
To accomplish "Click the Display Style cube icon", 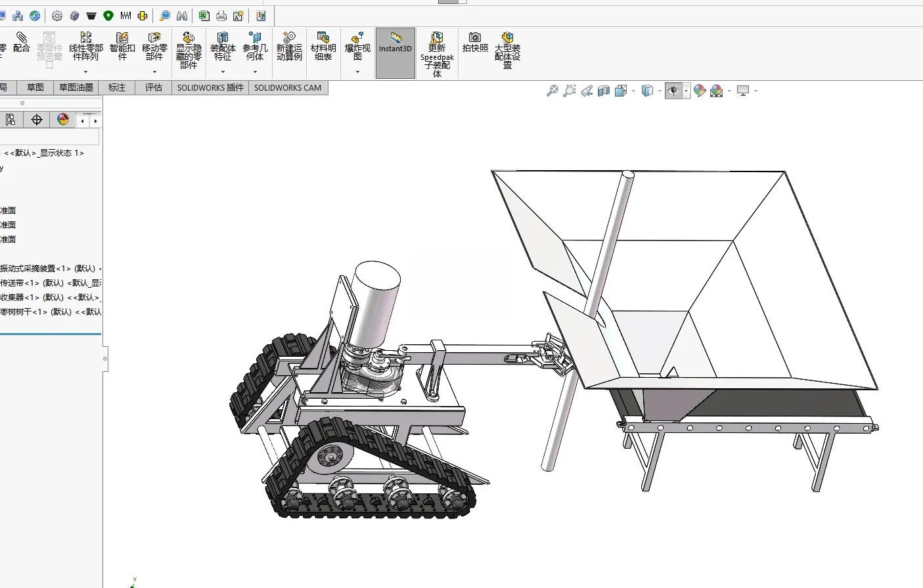I will [x=647, y=91].
